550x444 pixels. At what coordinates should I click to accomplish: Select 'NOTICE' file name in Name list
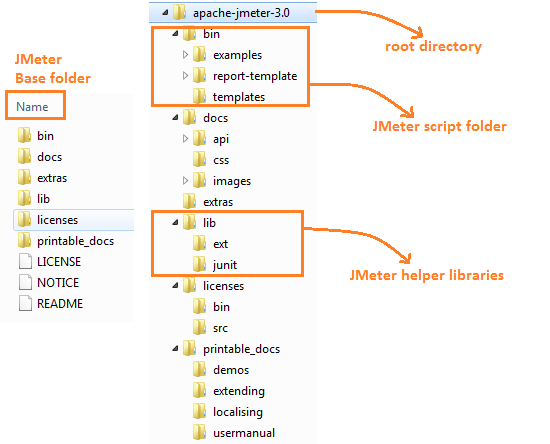pos(58,283)
